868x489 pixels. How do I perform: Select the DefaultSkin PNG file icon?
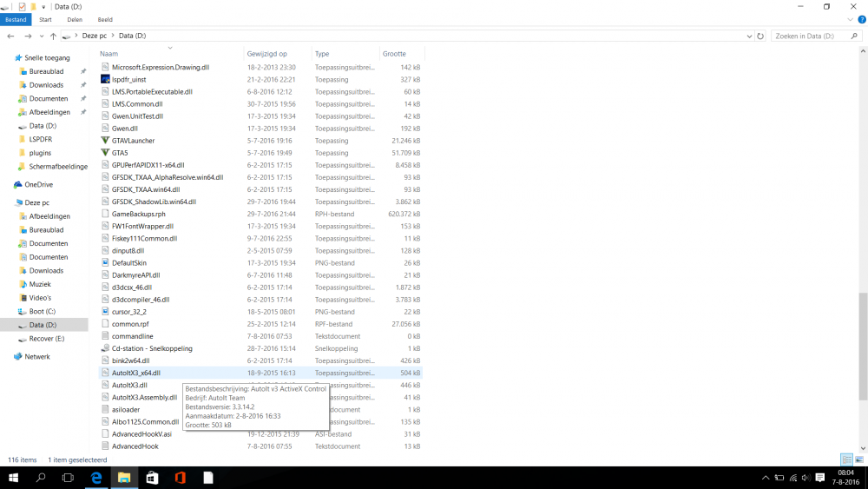105,262
